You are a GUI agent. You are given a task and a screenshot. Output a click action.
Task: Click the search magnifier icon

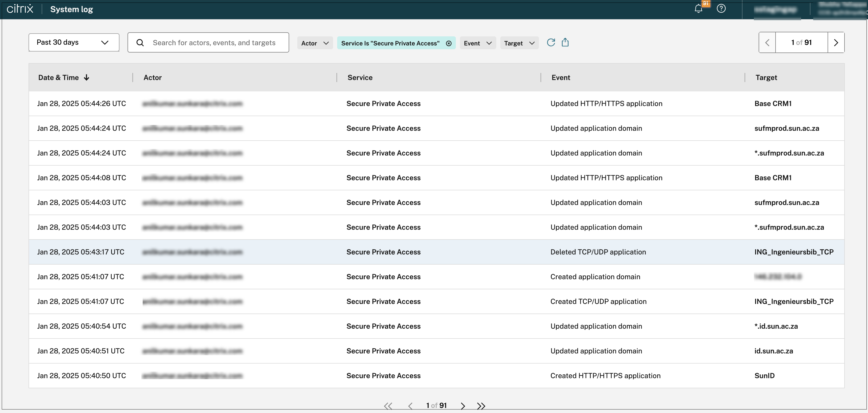[140, 43]
